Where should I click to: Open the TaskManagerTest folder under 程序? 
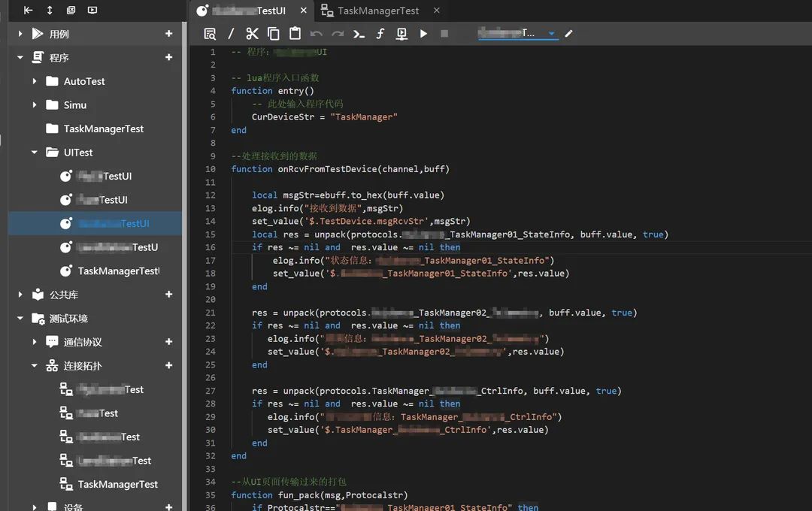click(x=104, y=129)
